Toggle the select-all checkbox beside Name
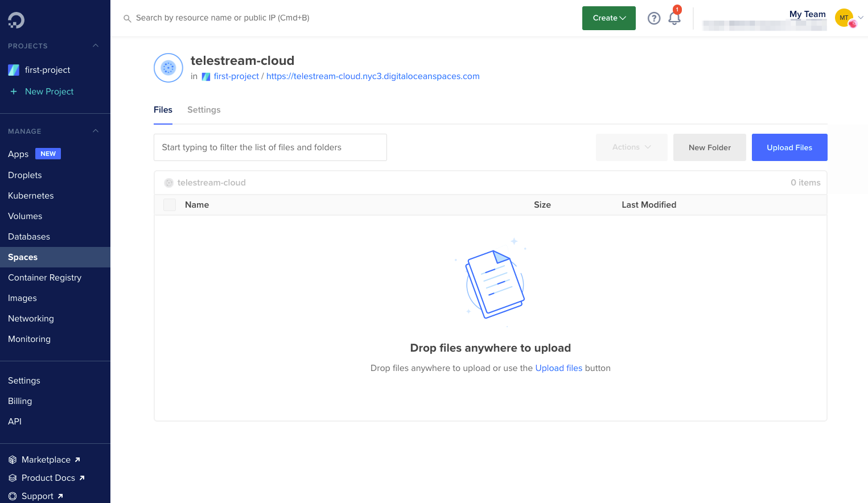This screenshot has width=868, height=503. coord(170,205)
